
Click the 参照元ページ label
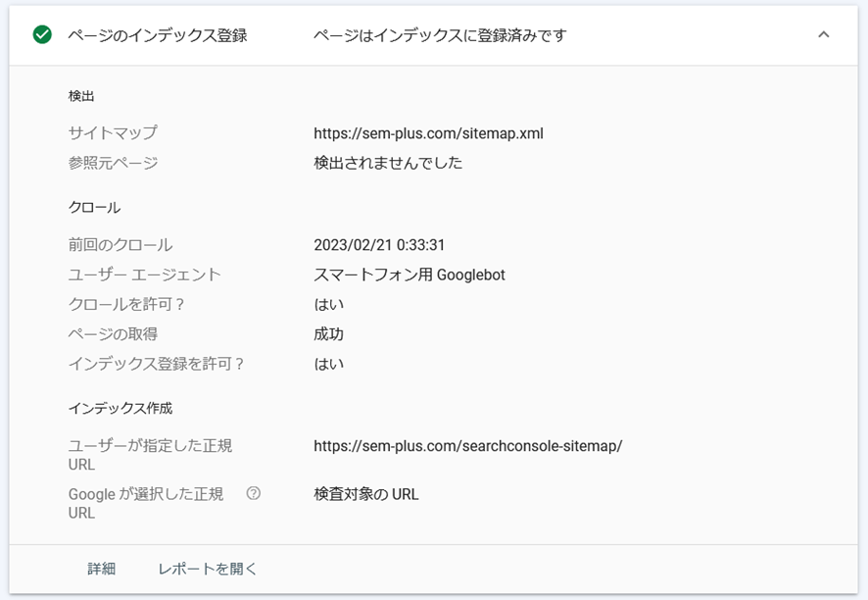[x=113, y=163]
